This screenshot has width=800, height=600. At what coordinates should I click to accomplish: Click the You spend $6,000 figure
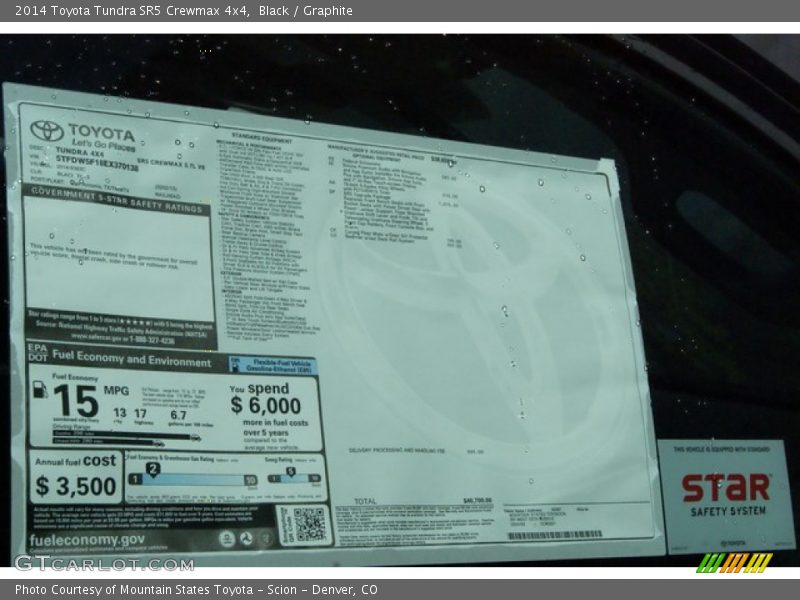point(265,399)
